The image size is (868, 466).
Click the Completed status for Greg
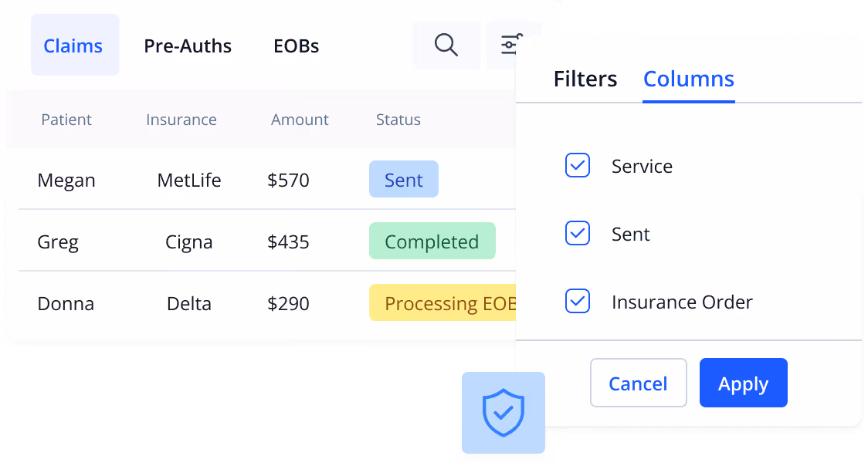coord(432,241)
